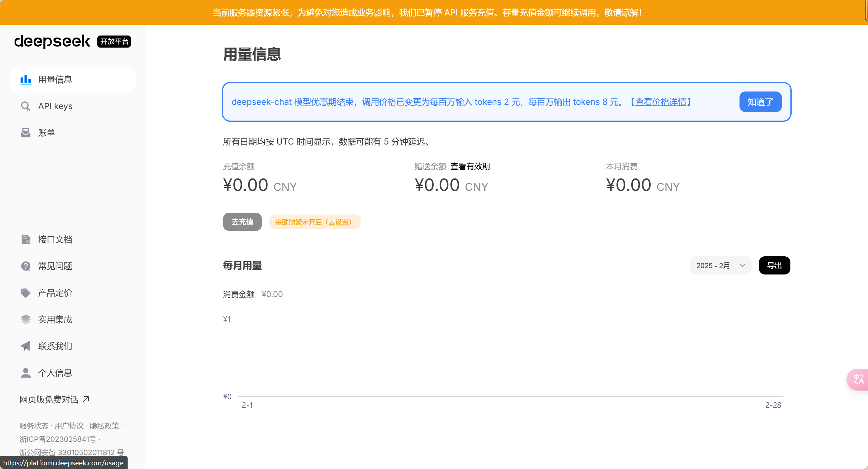The image size is (868, 469).
Task: Open the 查看价格详情 link
Action: 660,102
